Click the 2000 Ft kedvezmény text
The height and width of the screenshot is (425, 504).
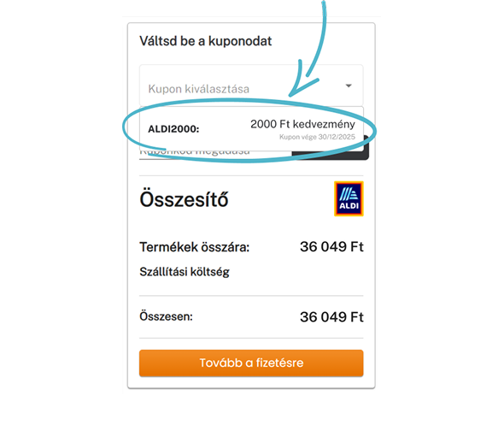click(302, 124)
